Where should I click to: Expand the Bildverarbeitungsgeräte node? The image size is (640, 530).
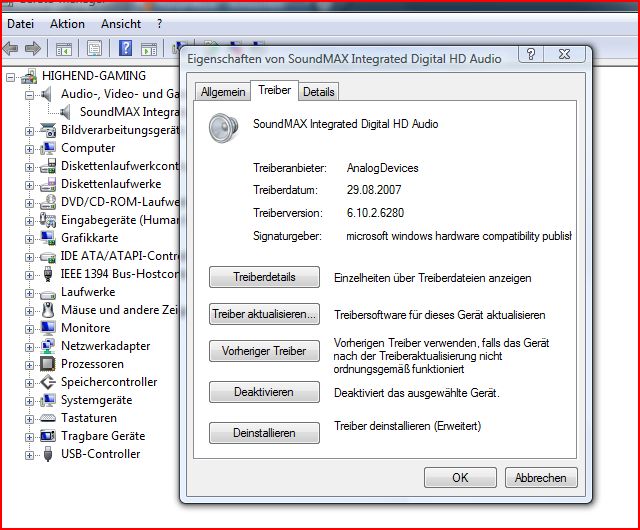pyautogui.click(x=29, y=131)
